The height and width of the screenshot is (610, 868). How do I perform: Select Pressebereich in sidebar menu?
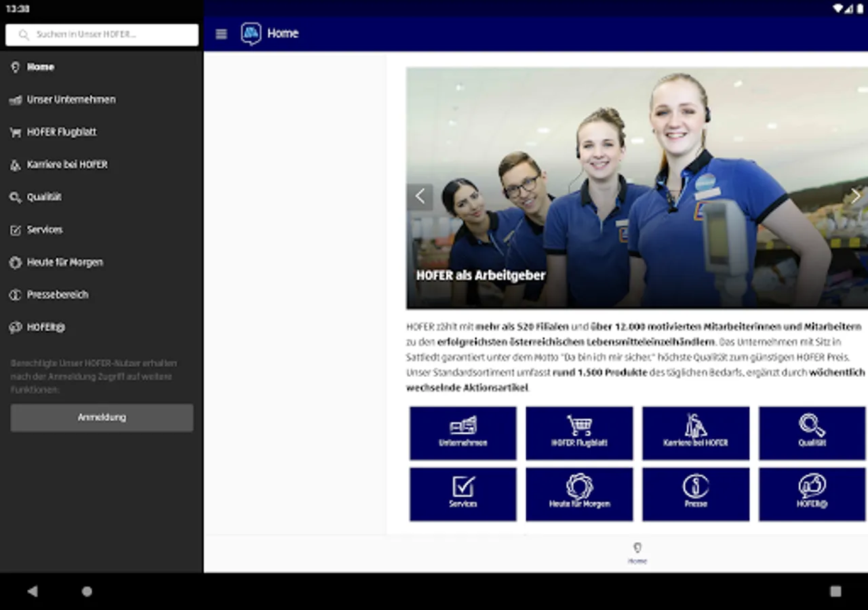(102, 295)
